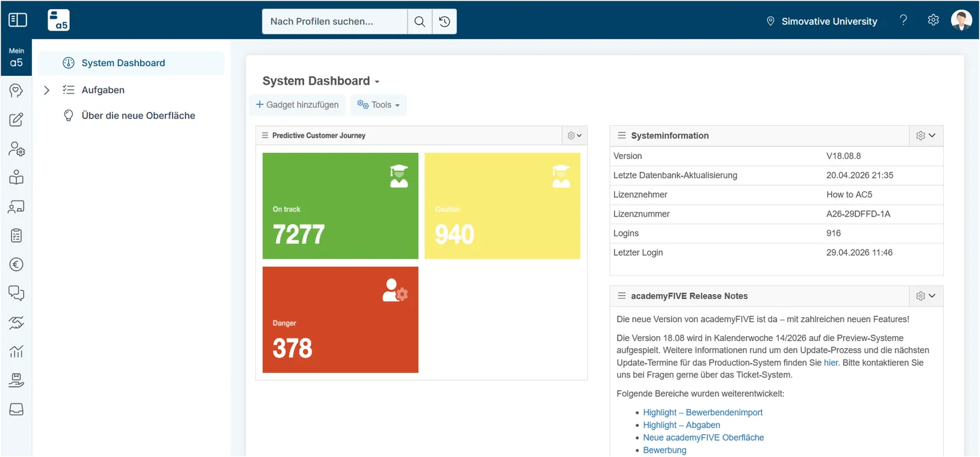Open the help question mark icon
This screenshot has width=980, height=457.
coord(903,20)
